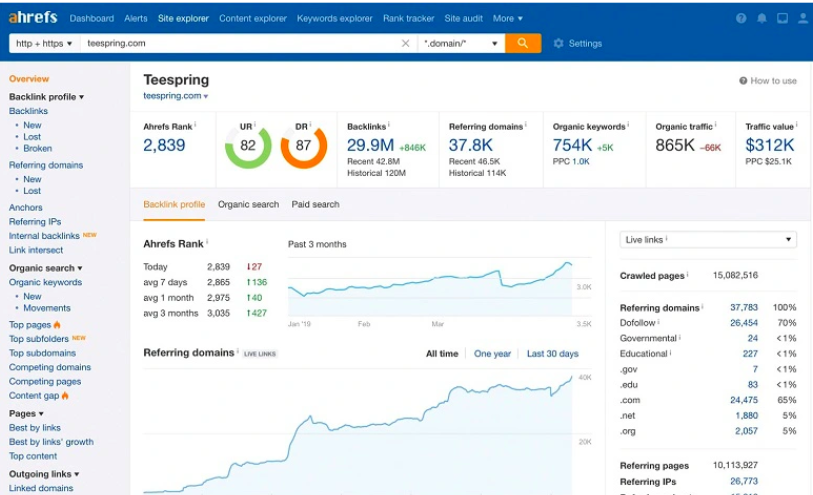Image resolution: width=813 pixels, height=495 pixels.
Task: Click the Referring IPs count 26,773
Action: point(744,482)
